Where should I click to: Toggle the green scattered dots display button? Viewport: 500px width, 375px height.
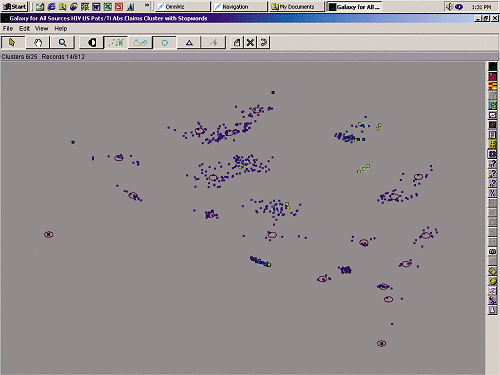coord(116,43)
